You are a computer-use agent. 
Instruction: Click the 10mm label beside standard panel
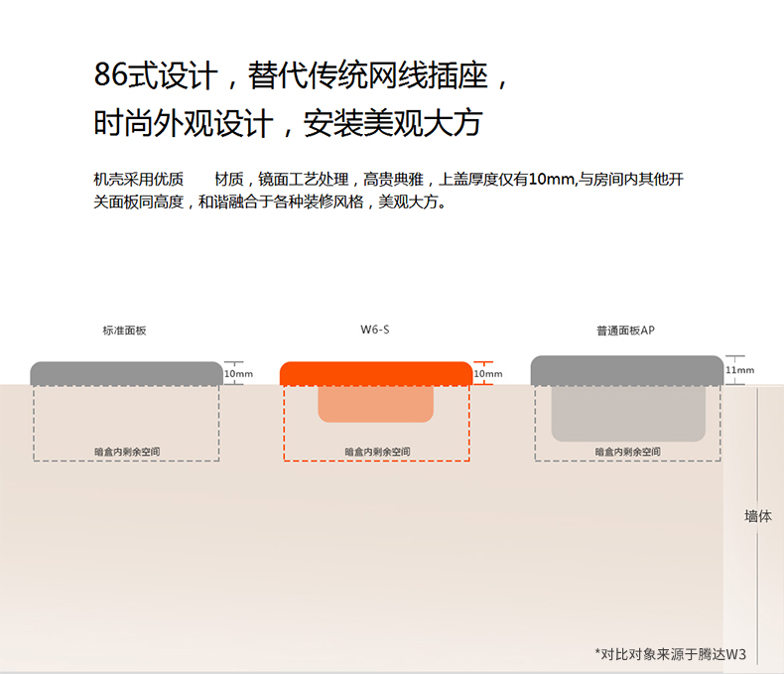click(x=238, y=374)
